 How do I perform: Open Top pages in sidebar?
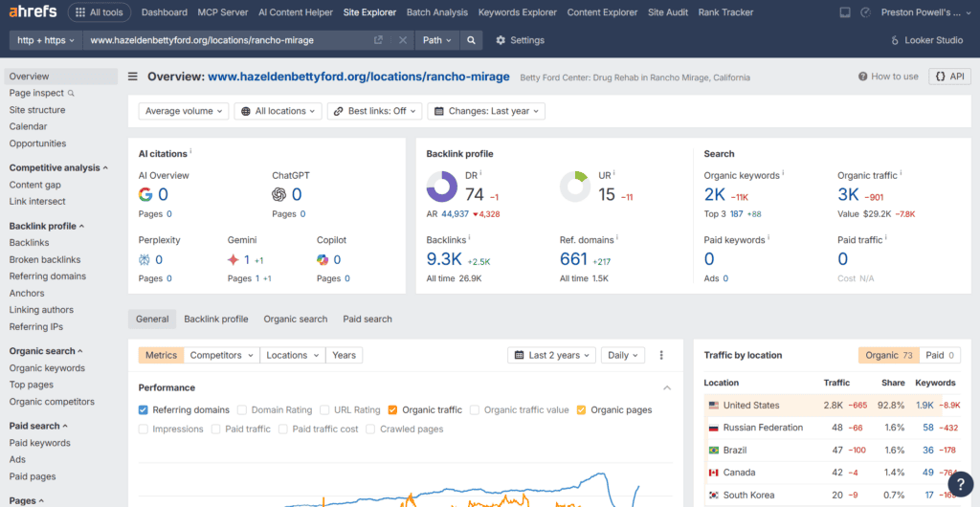[32, 385]
